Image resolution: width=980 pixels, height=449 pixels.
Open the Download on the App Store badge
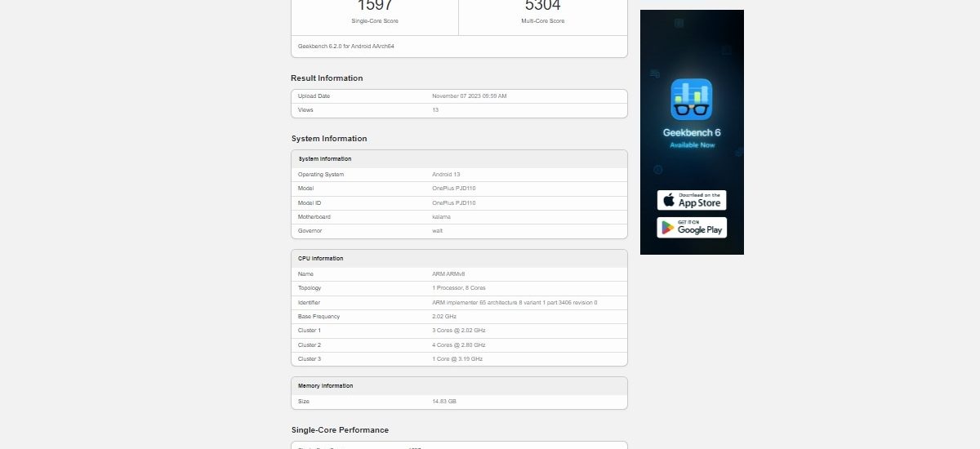tap(691, 200)
